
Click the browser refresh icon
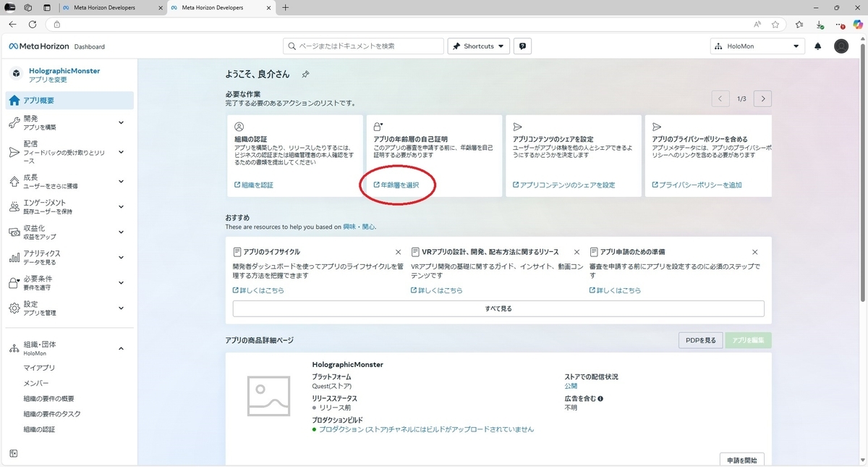[x=33, y=24]
